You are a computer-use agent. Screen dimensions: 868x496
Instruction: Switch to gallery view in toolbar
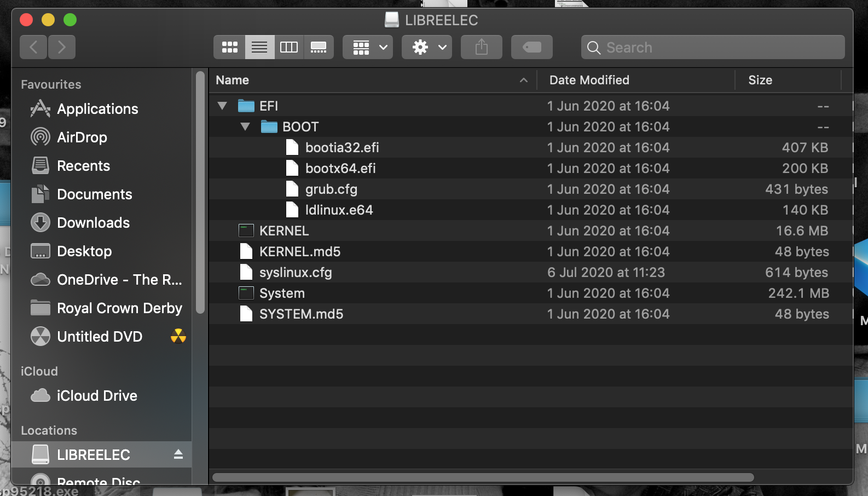pos(319,48)
